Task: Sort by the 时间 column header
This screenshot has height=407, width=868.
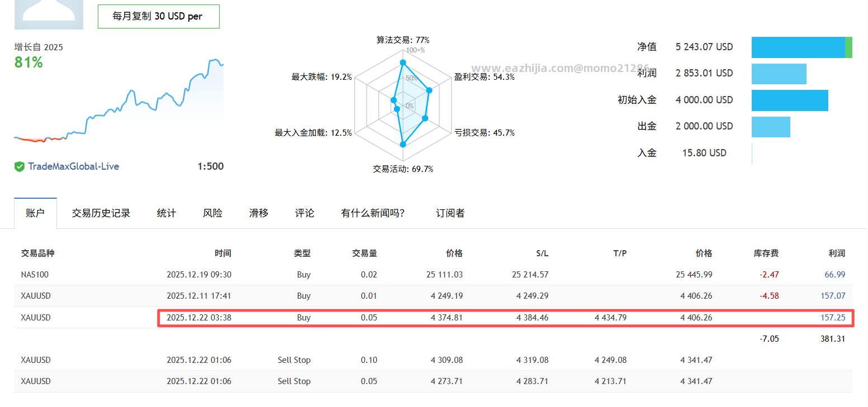Action: [223, 253]
